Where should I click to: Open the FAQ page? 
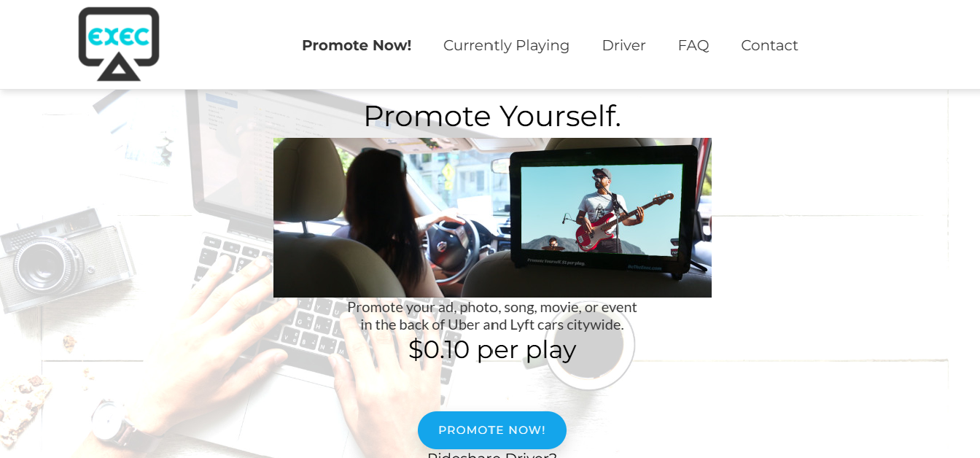(693, 45)
